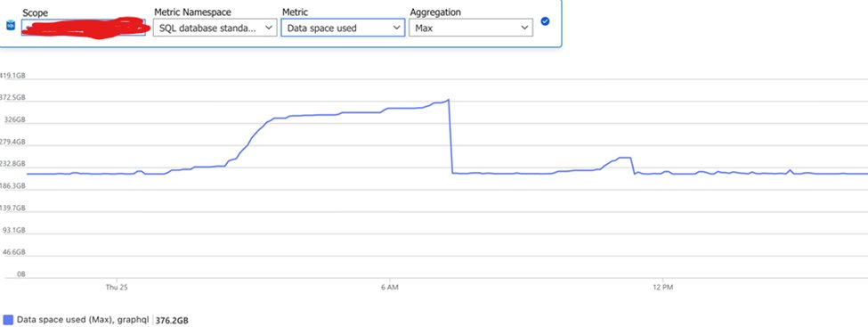This screenshot has width=868, height=327.
Task: Click the chart line peak before the drop
Action: pos(449,100)
